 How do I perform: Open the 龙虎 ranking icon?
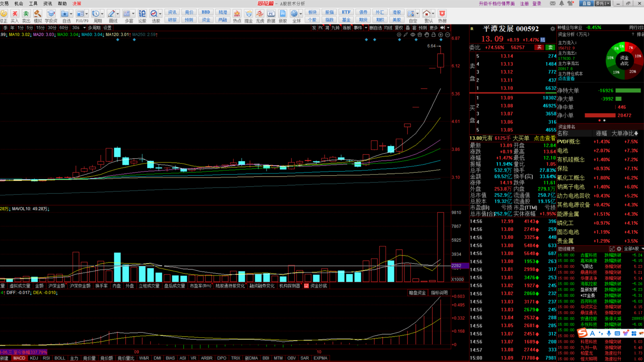click(x=259, y=16)
